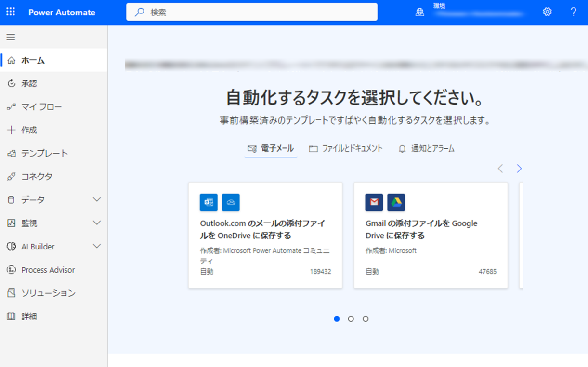Browse テンプレート in the sidebar
This screenshot has height=367, width=588.
click(x=53, y=153)
